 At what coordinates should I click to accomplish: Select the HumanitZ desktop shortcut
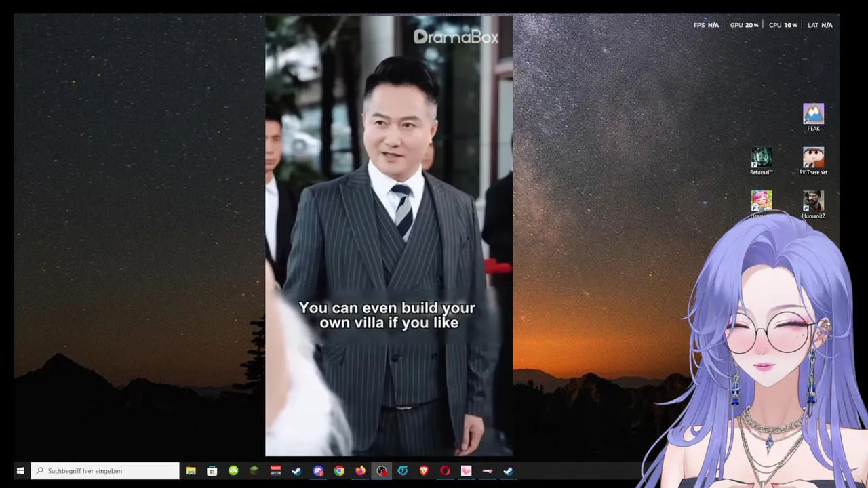point(813,205)
